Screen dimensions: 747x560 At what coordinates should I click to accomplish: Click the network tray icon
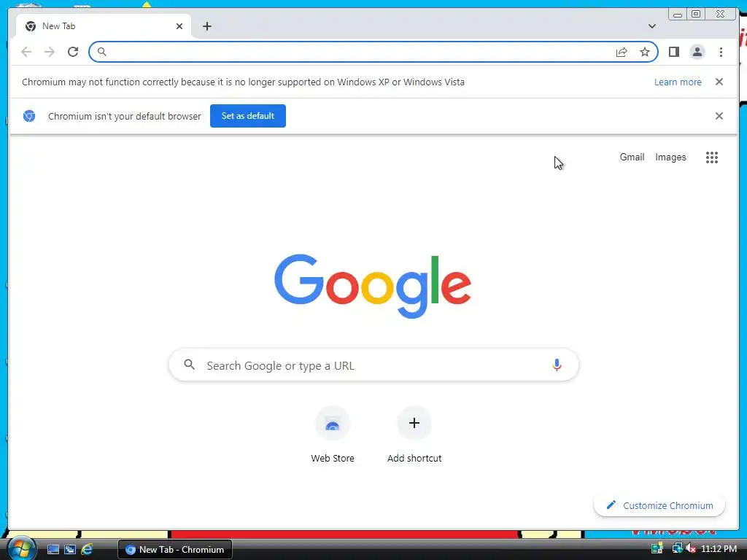[x=677, y=548]
